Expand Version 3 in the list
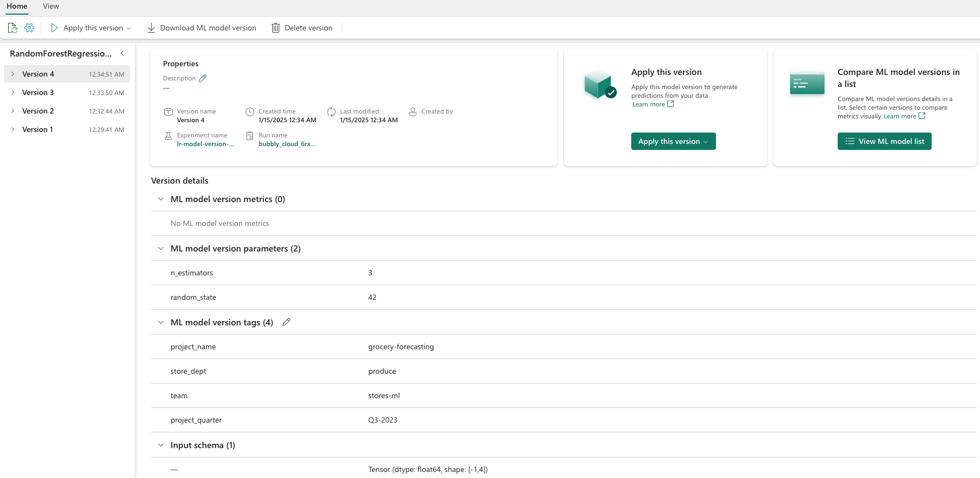The height and width of the screenshot is (478, 980). click(13, 92)
